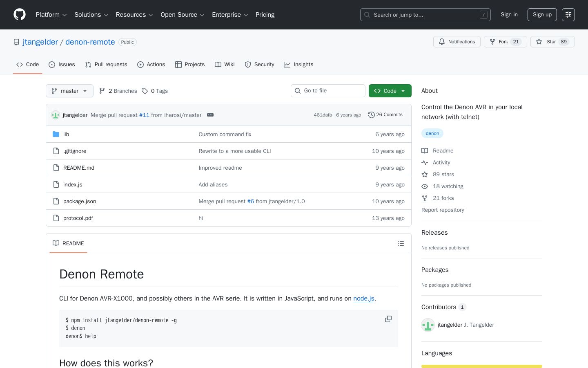This screenshot has width=588, height=368.
Task: Click the Sign in link
Action: tap(509, 15)
